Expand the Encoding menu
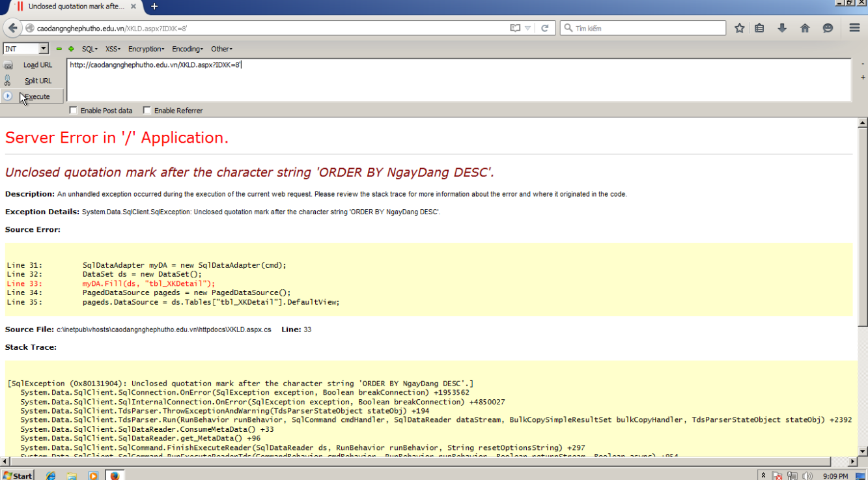The width and height of the screenshot is (868, 480). (x=188, y=49)
